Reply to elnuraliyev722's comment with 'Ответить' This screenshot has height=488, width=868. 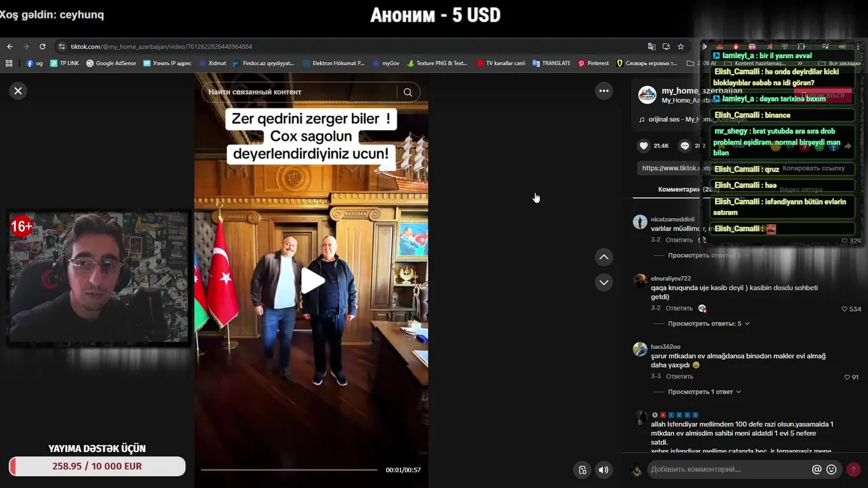click(679, 308)
